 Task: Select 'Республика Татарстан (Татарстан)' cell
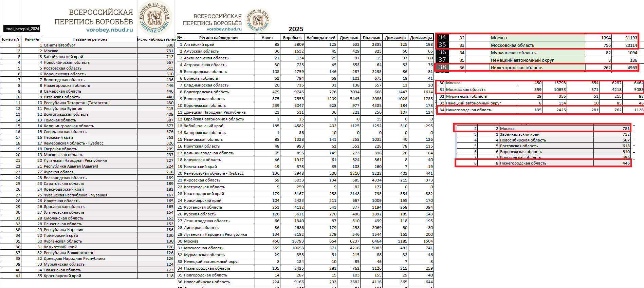click(x=90, y=103)
